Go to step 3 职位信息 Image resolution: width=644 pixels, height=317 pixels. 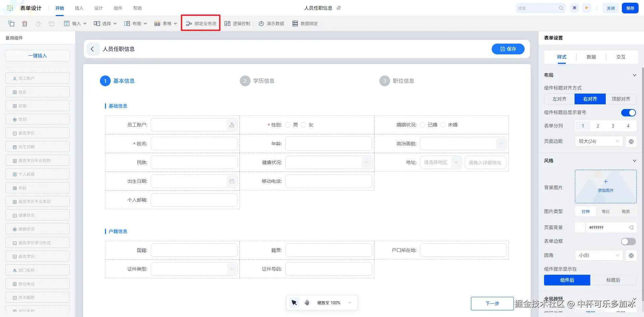[397, 81]
